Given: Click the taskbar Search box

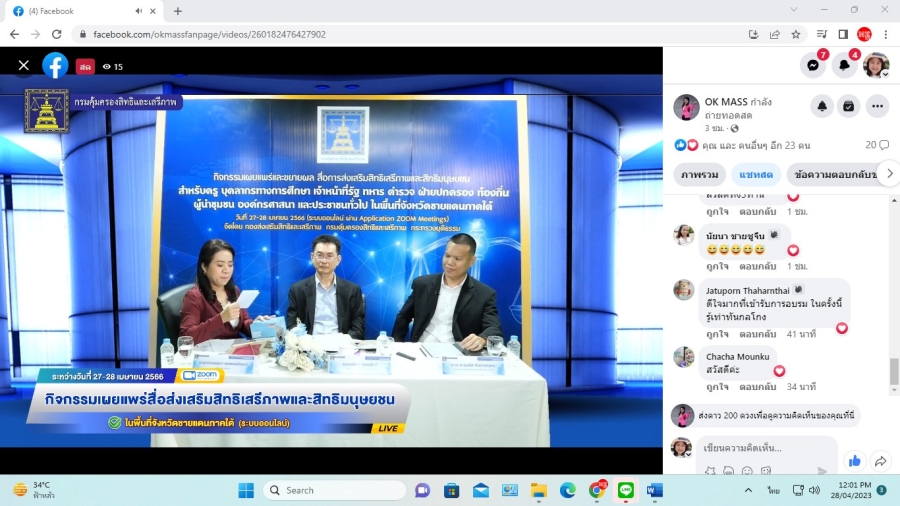Looking at the screenshot, I should (x=335, y=491).
